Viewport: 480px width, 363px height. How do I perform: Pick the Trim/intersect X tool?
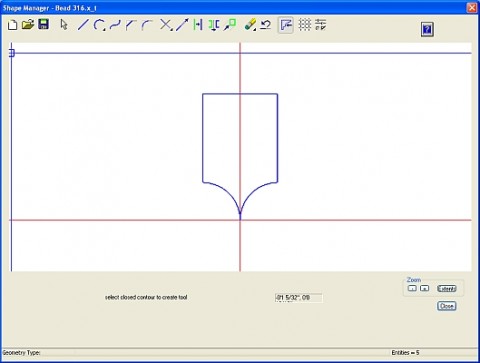[x=165, y=25]
